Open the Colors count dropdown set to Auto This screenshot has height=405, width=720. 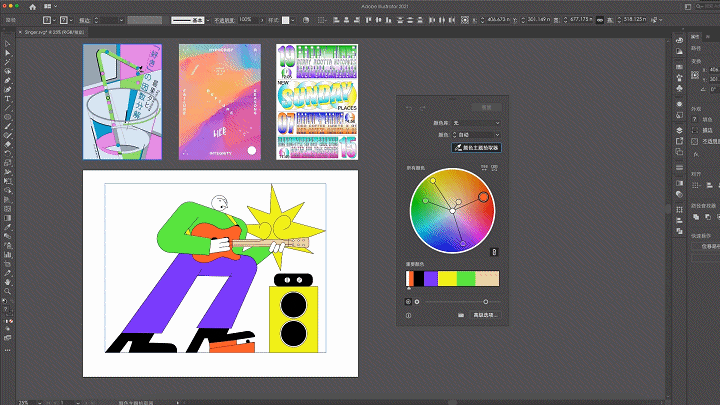tap(475, 134)
